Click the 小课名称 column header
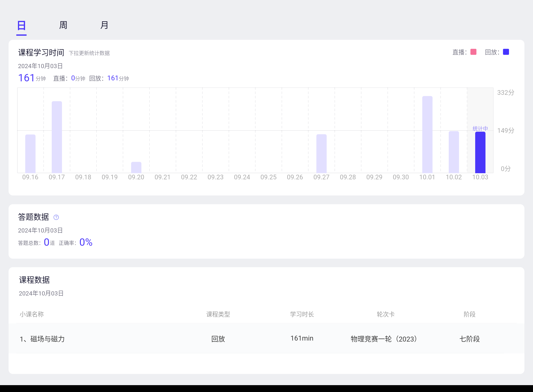533x392 pixels. (x=32, y=314)
